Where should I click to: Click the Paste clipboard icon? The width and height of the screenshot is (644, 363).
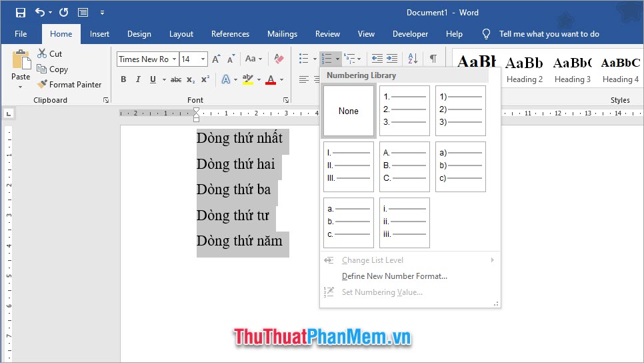(21, 60)
